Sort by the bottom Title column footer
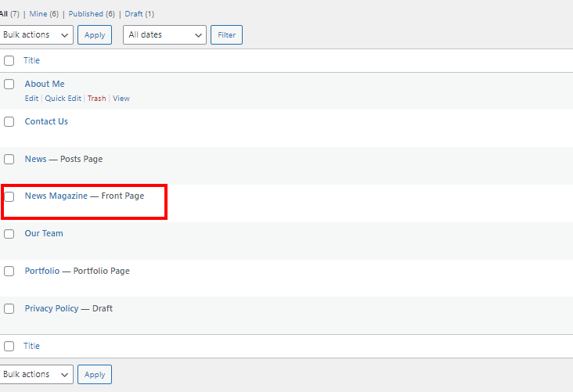The image size is (573, 392). [x=31, y=347]
